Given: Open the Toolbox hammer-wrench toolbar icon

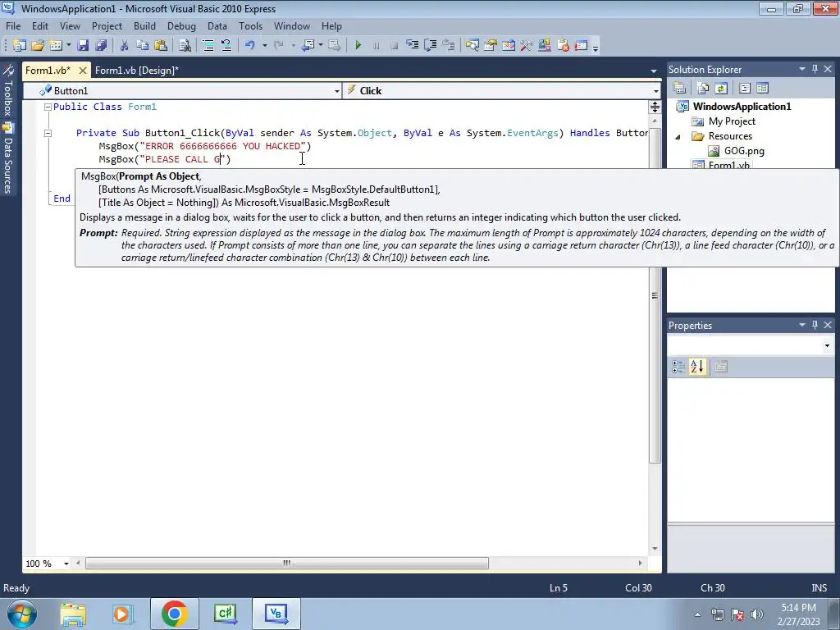Looking at the screenshot, I should 526,46.
